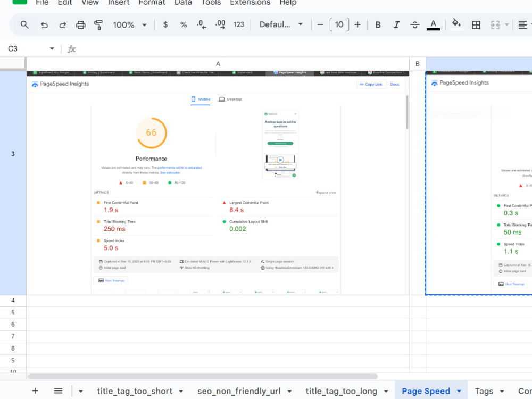Click the formula bar fx icon
Viewport: 532px width, 399px height.
pyautogui.click(x=72, y=49)
